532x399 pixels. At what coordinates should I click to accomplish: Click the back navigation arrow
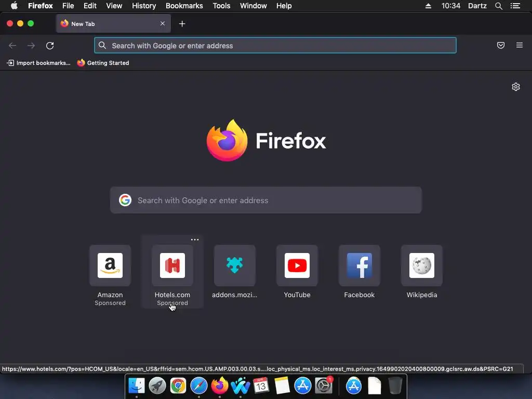click(x=12, y=46)
